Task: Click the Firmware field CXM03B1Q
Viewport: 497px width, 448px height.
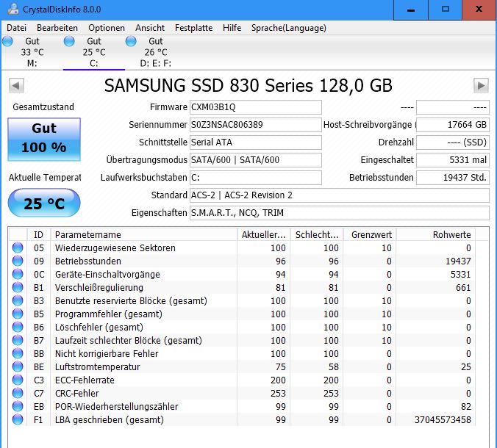Action: (x=255, y=107)
